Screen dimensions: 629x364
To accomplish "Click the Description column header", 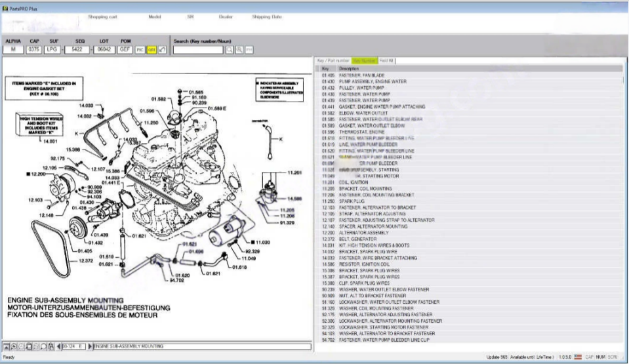I will coord(349,68).
